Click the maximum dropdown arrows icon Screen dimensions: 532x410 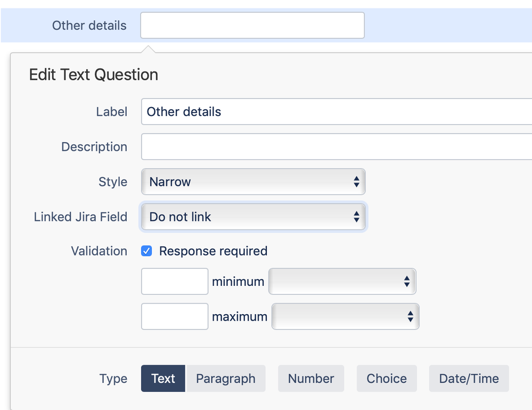410,317
